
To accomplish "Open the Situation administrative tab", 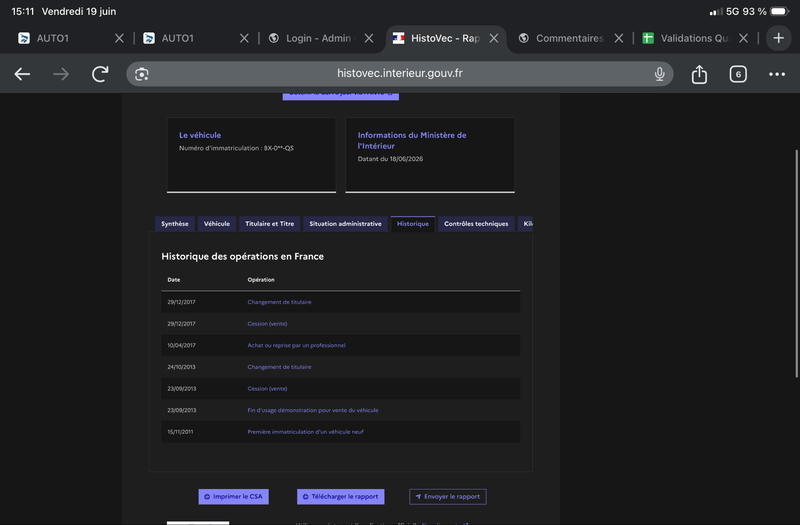I will (x=345, y=223).
